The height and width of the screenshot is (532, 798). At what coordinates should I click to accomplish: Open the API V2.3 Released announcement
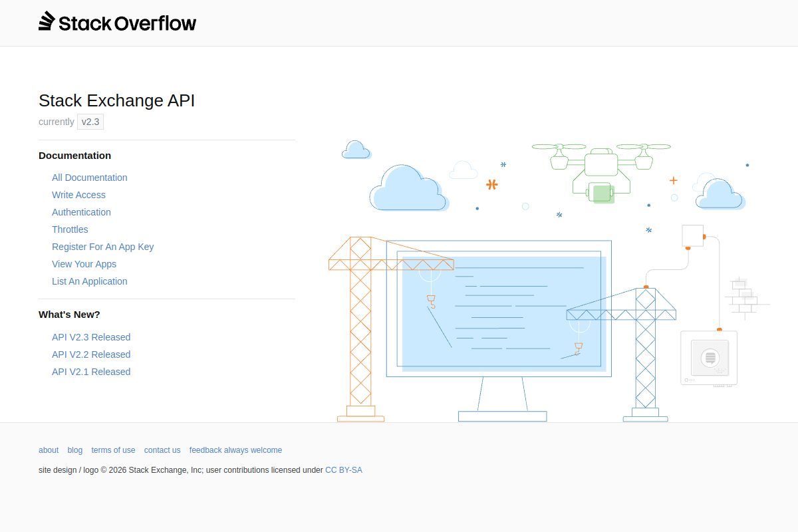[91, 337]
